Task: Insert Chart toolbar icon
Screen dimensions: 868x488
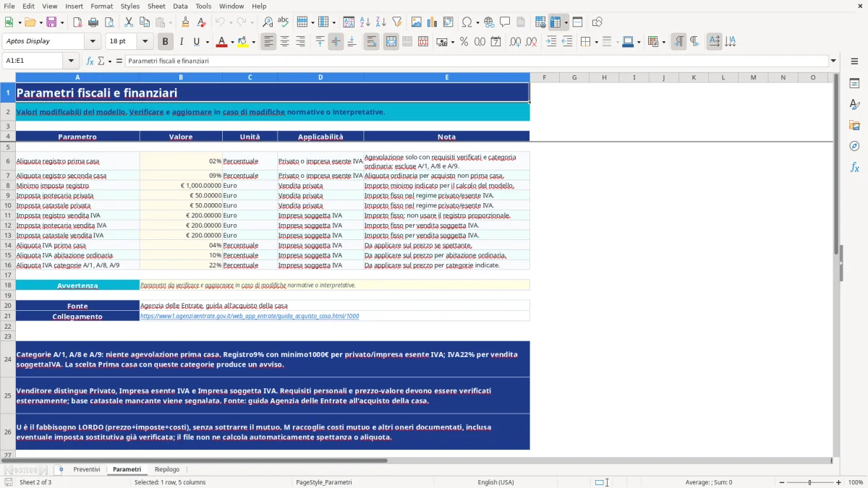Action: 432,22
